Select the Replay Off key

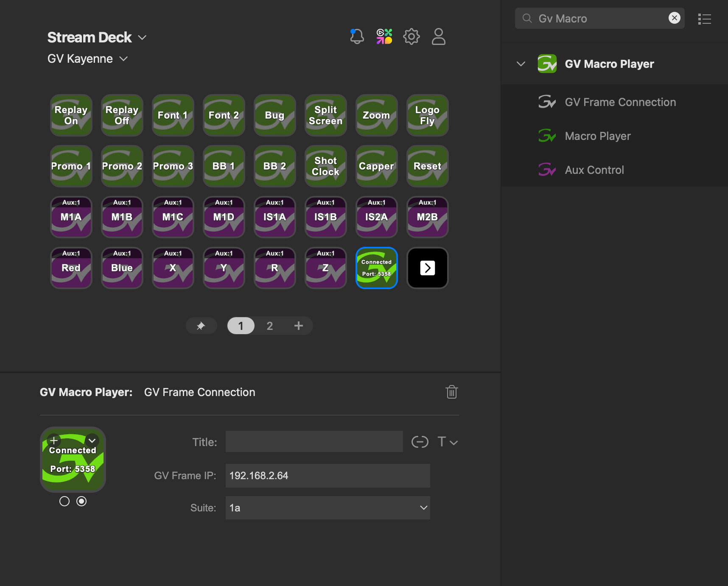[122, 115]
